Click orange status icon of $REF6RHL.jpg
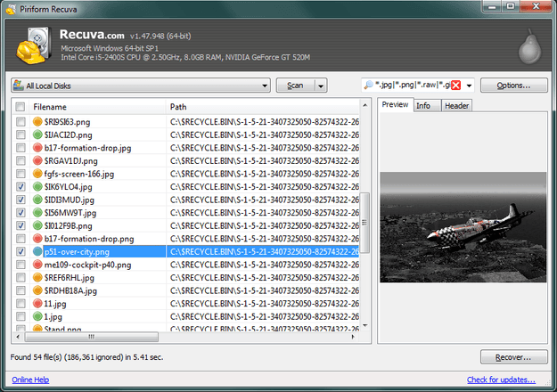557x392 pixels. [x=37, y=277]
